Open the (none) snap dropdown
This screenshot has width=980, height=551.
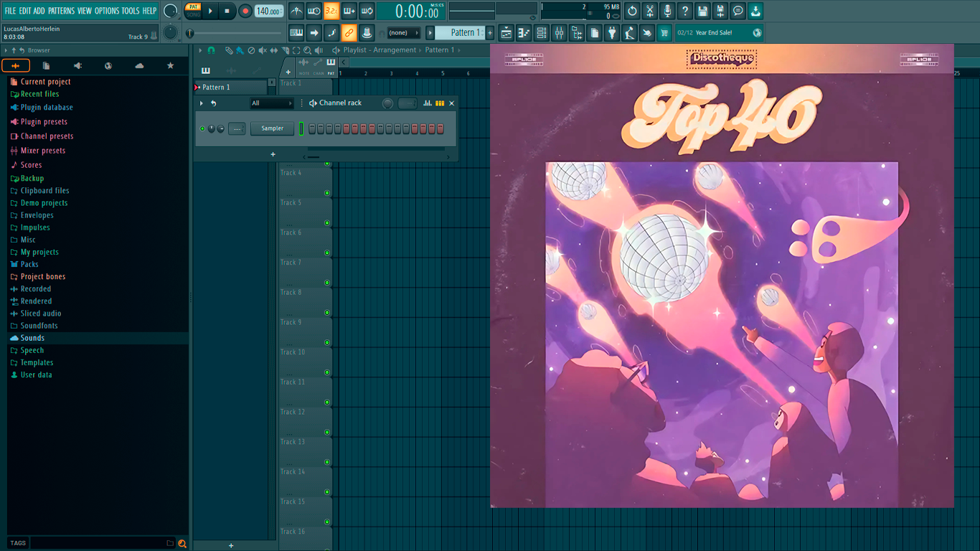(x=403, y=33)
